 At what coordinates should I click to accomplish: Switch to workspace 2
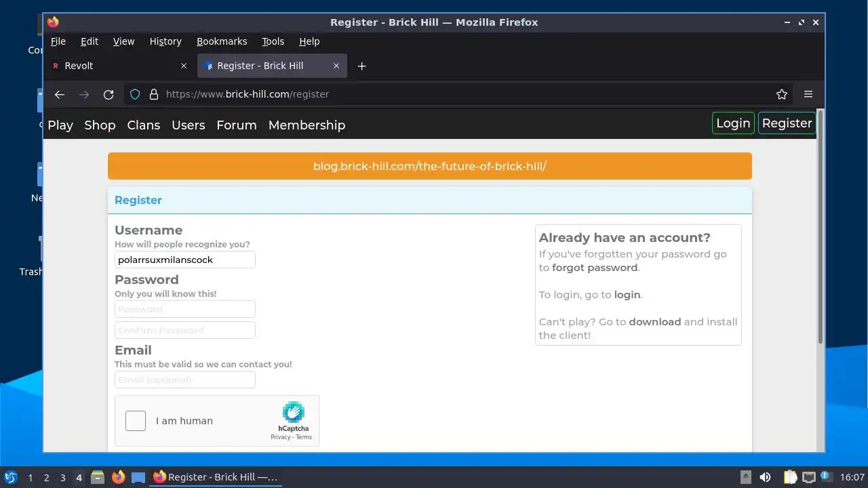46,477
